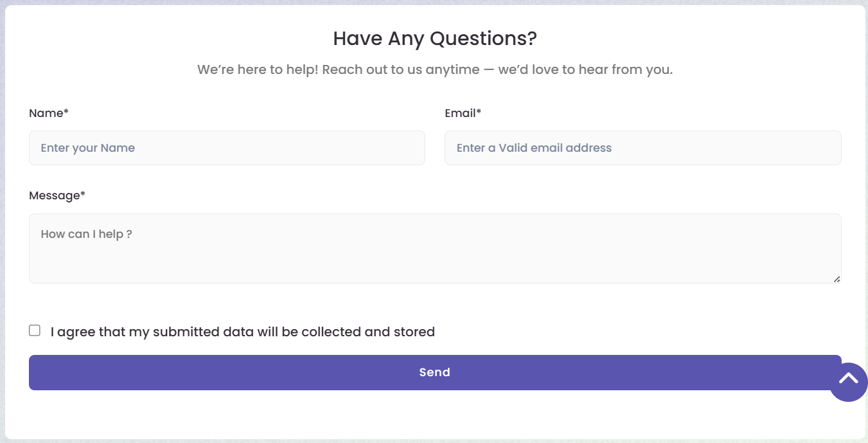Click the required asterisk beside Message
This screenshot has height=443, width=868.
[x=83, y=195]
